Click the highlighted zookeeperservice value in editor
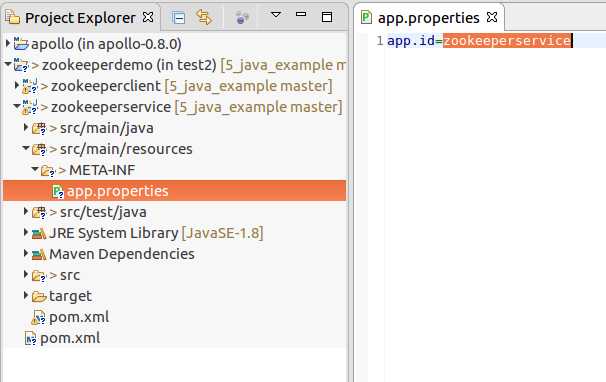 coord(507,40)
